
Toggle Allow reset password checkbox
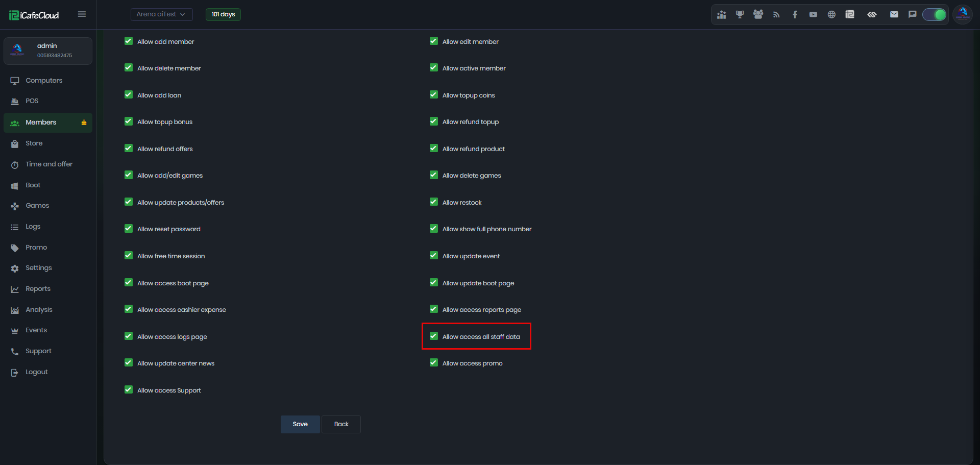[129, 229]
